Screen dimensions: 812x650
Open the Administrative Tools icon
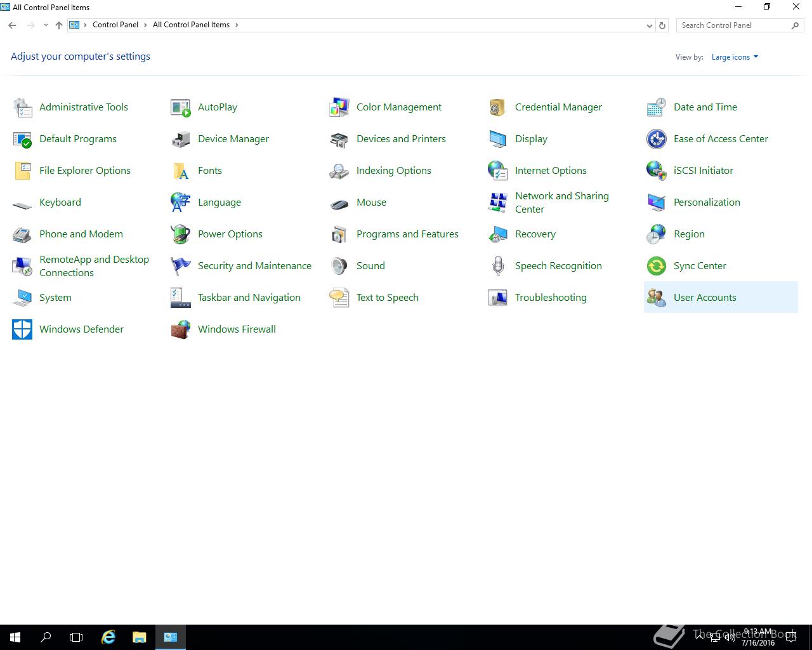tap(22, 107)
